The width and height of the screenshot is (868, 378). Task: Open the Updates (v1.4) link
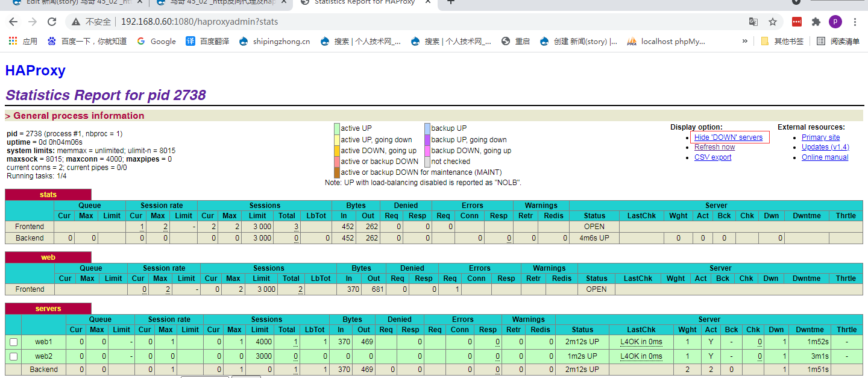pyautogui.click(x=825, y=147)
